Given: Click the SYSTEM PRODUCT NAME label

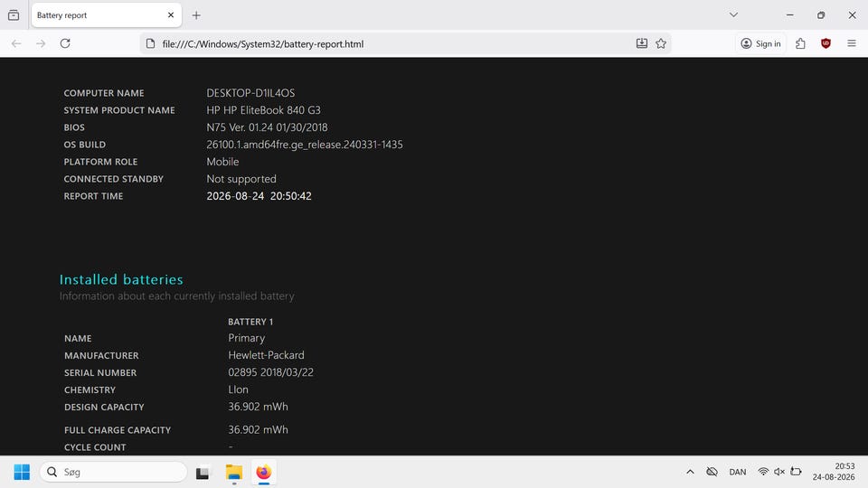Looking at the screenshot, I should tap(119, 110).
